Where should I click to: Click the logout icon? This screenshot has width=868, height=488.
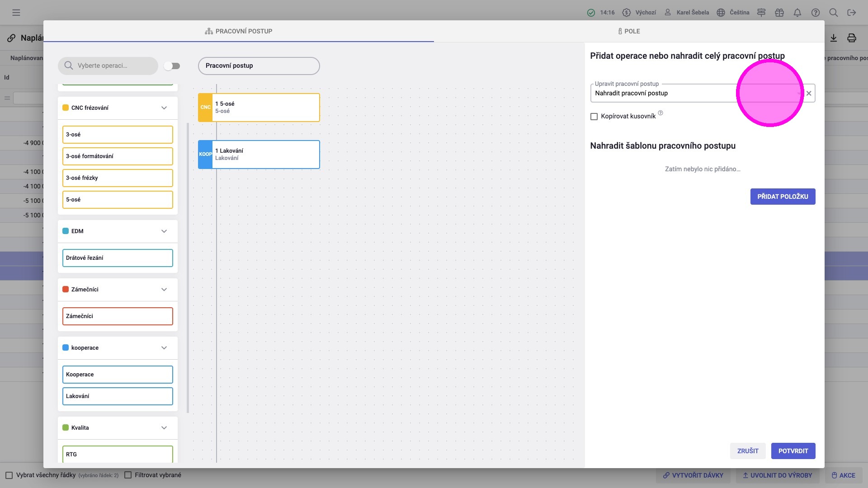pos(852,13)
